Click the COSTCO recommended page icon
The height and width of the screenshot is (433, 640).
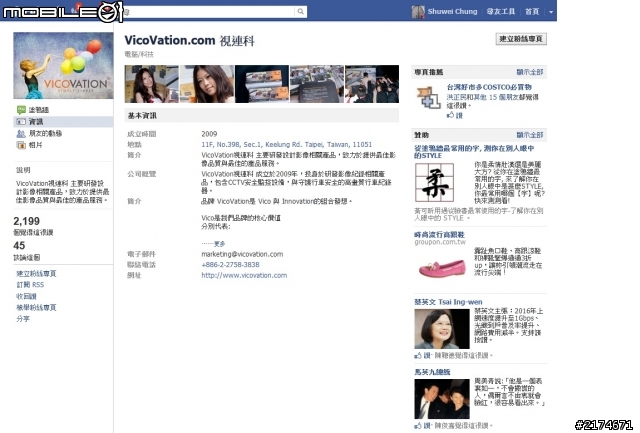coord(428,98)
